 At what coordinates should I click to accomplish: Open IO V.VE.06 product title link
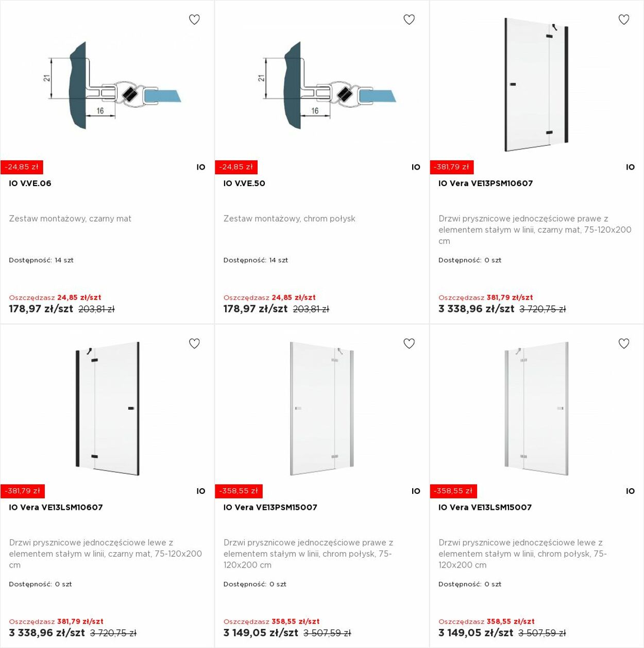coord(30,184)
